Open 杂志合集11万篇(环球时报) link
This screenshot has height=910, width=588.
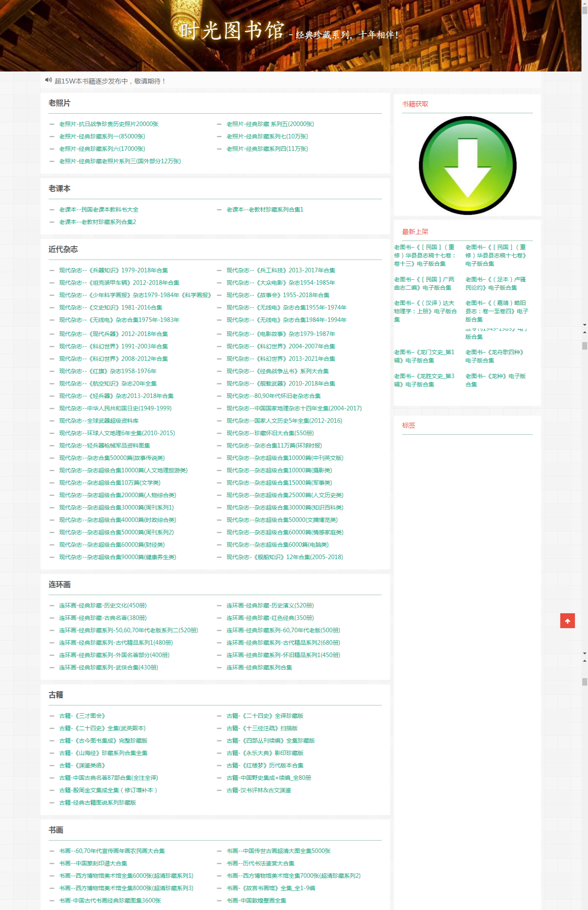click(274, 445)
